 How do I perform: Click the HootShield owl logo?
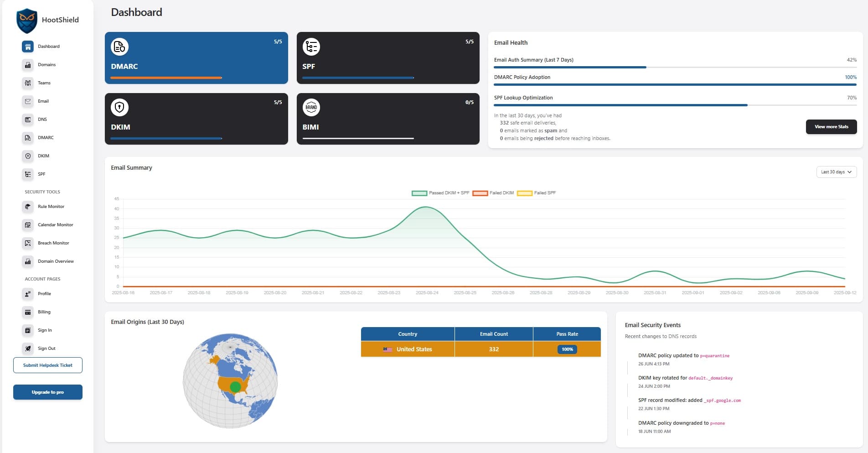tap(26, 21)
